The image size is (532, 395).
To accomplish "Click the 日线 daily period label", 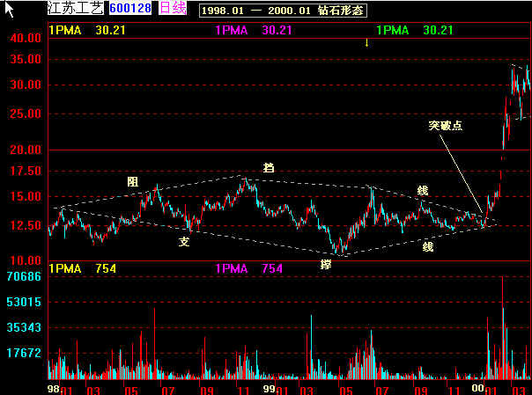I will pyautogui.click(x=173, y=8).
